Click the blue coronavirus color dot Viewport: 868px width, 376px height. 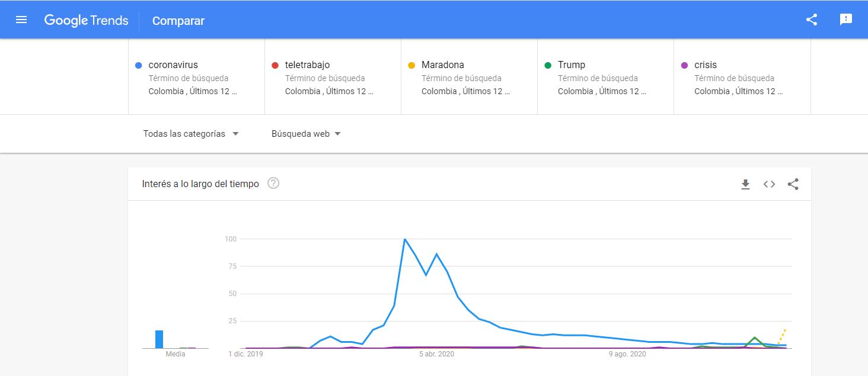click(x=138, y=65)
